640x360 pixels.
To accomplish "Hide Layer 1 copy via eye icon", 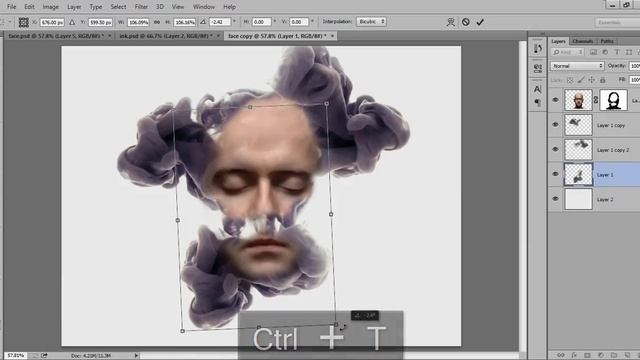I will (555, 125).
